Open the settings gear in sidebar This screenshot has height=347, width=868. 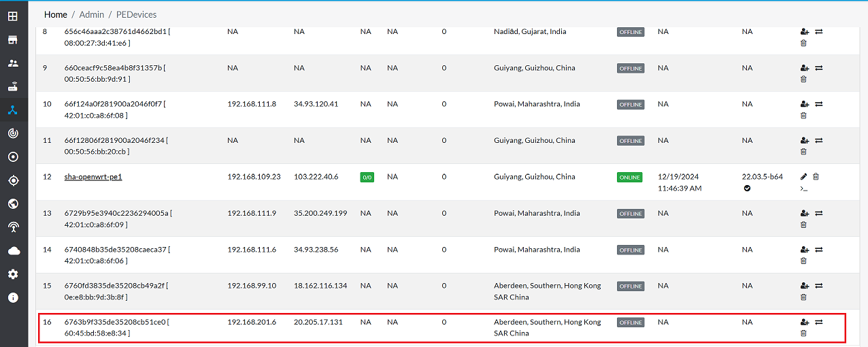pos(13,274)
